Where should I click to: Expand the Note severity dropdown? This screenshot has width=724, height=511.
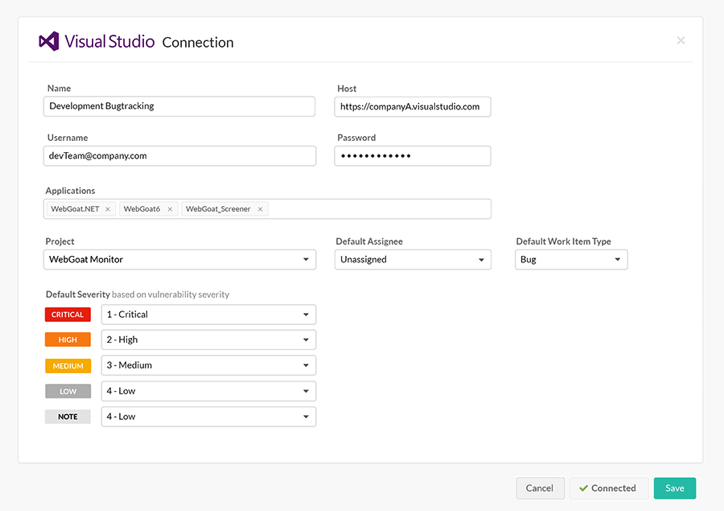coord(208,416)
